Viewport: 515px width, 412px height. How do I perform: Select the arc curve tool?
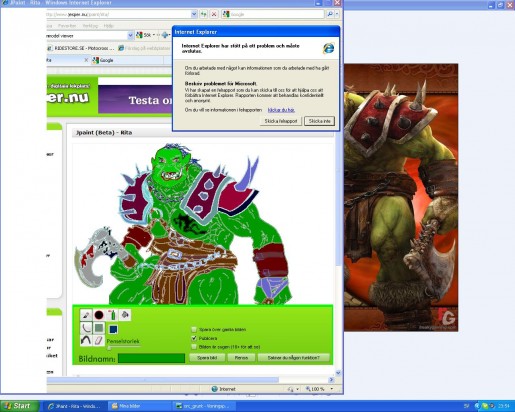(x=86, y=340)
